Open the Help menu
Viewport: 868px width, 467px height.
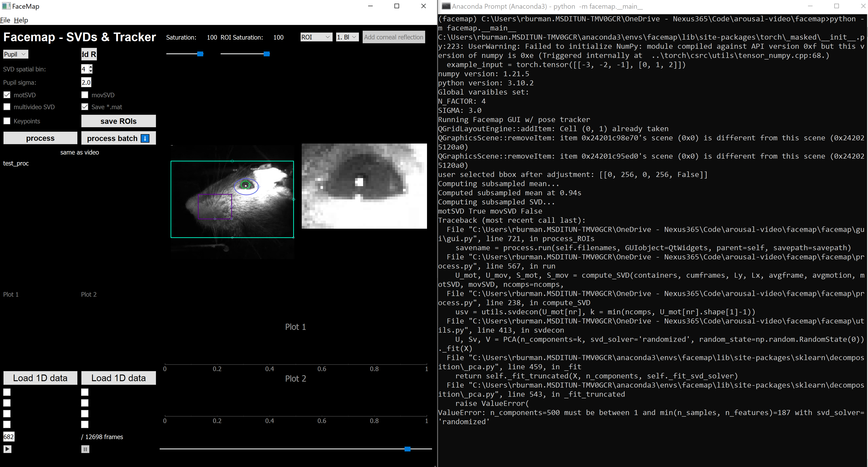[21, 20]
